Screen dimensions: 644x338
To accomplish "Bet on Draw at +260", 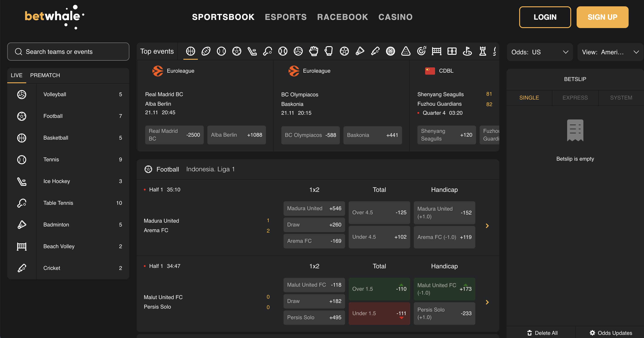I will click(314, 225).
